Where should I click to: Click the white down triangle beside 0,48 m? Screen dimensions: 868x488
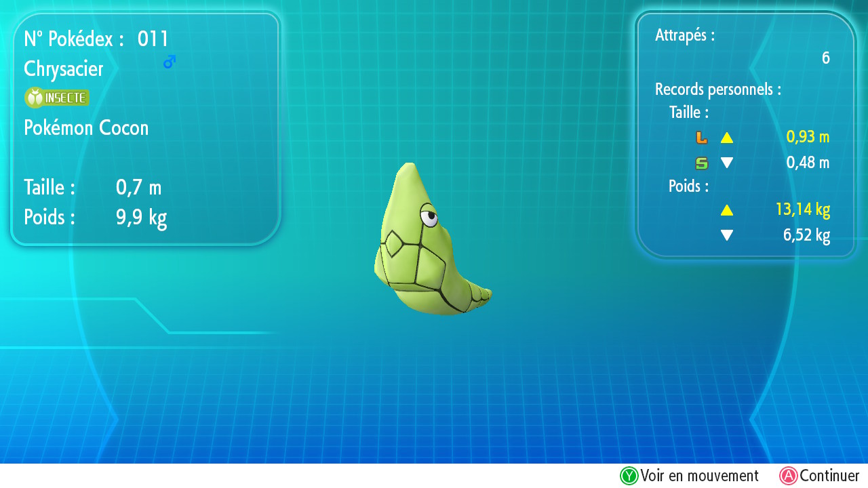tap(727, 163)
